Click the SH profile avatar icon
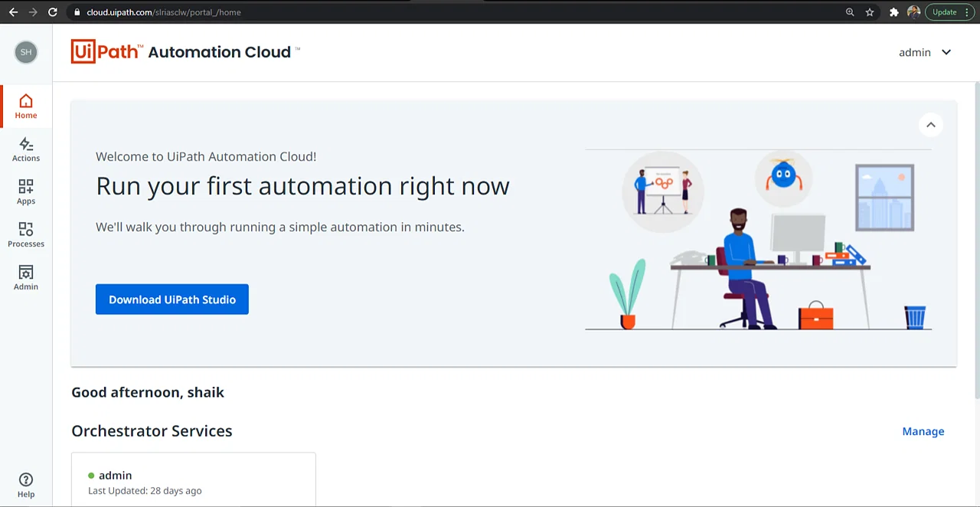This screenshot has width=980, height=507. point(25,51)
